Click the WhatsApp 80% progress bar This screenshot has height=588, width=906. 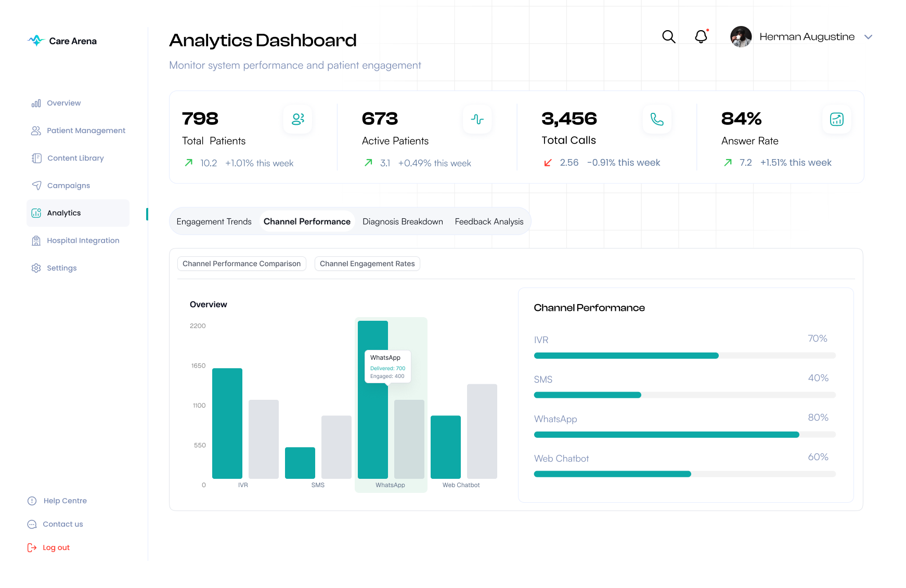point(684,435)
